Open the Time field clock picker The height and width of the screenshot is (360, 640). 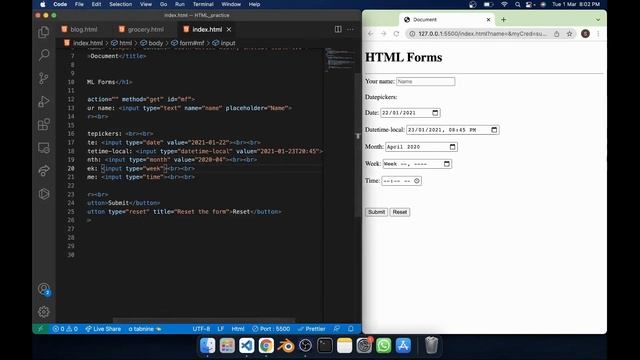point(417,181)
